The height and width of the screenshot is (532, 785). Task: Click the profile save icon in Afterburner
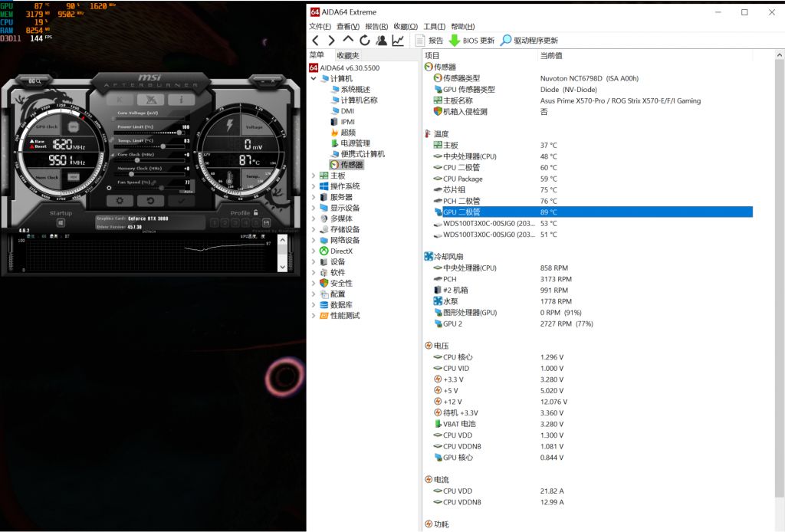[x=265, y=223]
